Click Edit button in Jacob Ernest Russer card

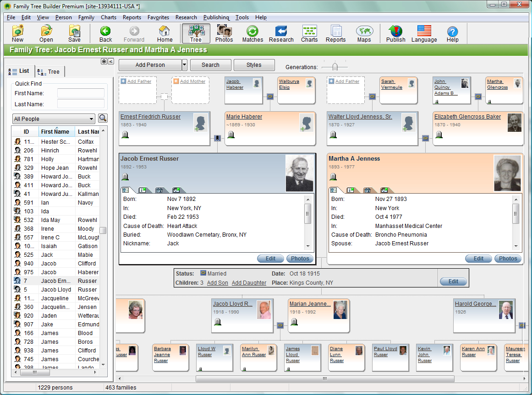270,259
